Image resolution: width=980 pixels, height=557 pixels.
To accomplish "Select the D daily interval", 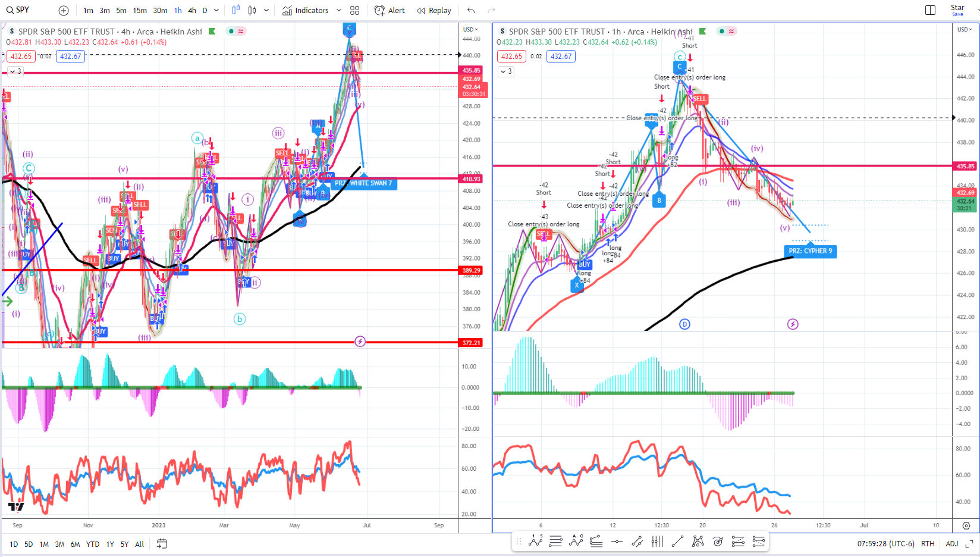I will (205, 10).
